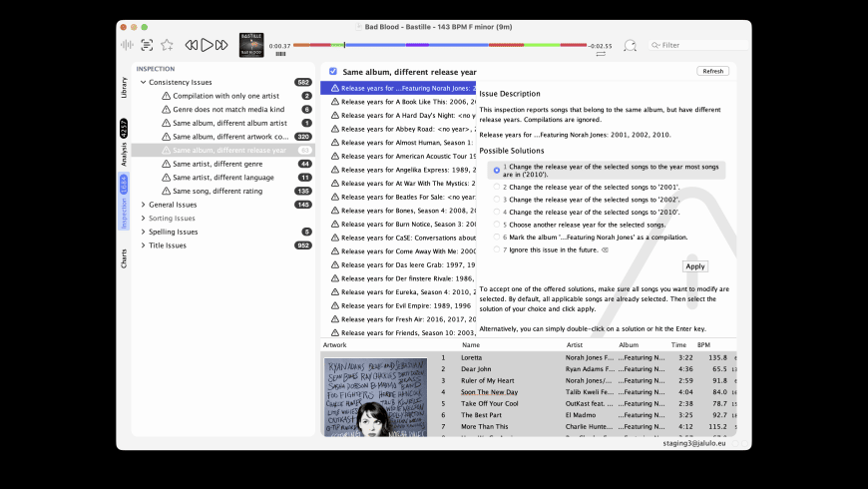Select Compilation with only one artist

point(223,96)
